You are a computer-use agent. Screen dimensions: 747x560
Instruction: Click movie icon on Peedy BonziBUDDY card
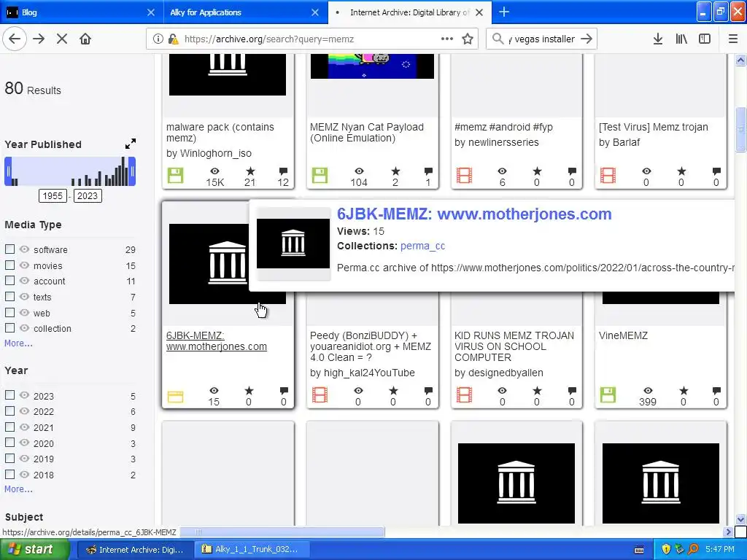320,394
